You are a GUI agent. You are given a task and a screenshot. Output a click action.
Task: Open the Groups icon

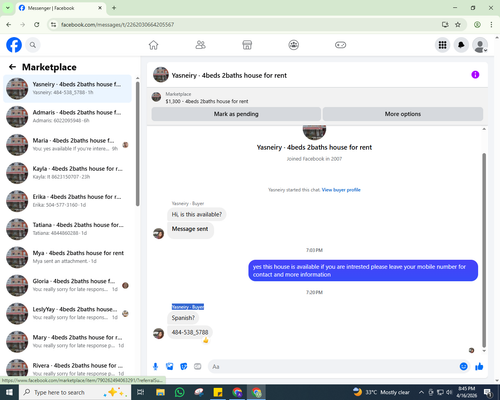click(294, 45)
